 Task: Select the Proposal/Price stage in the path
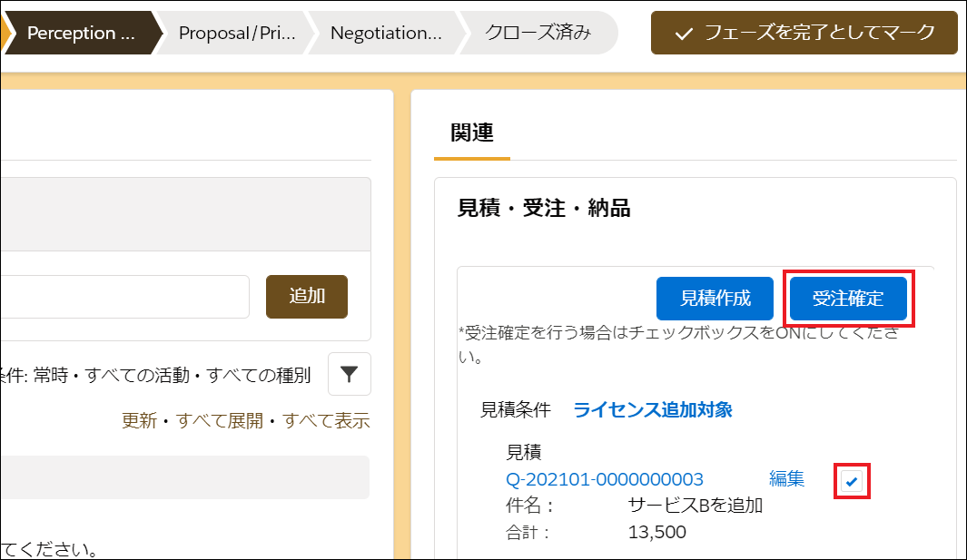tap(236, 34)
